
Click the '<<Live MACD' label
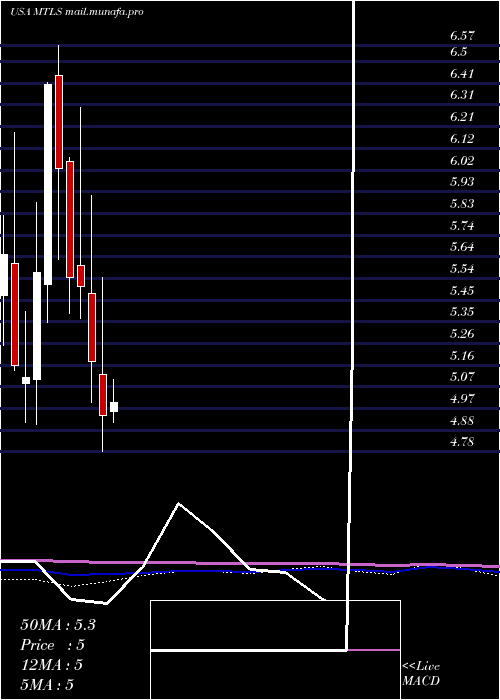click(x=421, y=673)
